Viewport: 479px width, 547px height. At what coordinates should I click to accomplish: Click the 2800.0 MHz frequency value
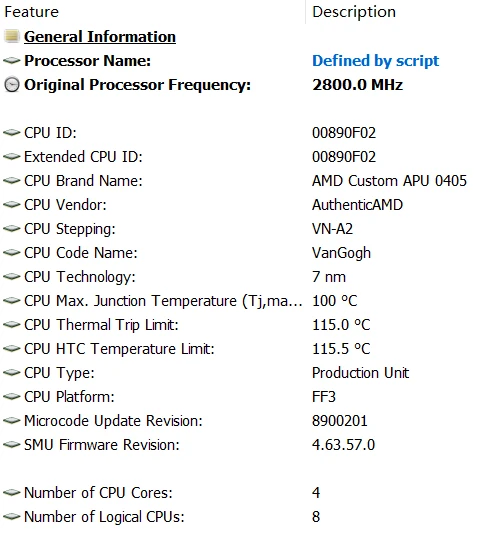tap(358, 85)
